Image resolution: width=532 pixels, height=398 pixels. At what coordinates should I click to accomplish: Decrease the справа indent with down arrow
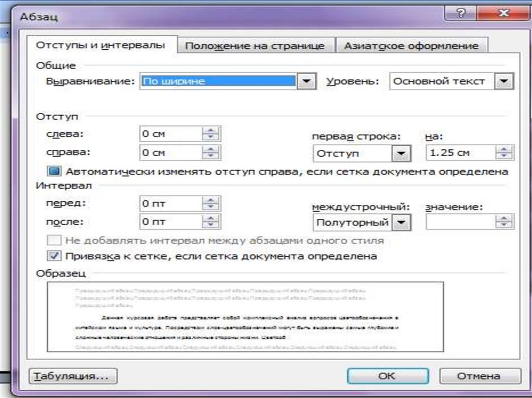coord(211,156)
